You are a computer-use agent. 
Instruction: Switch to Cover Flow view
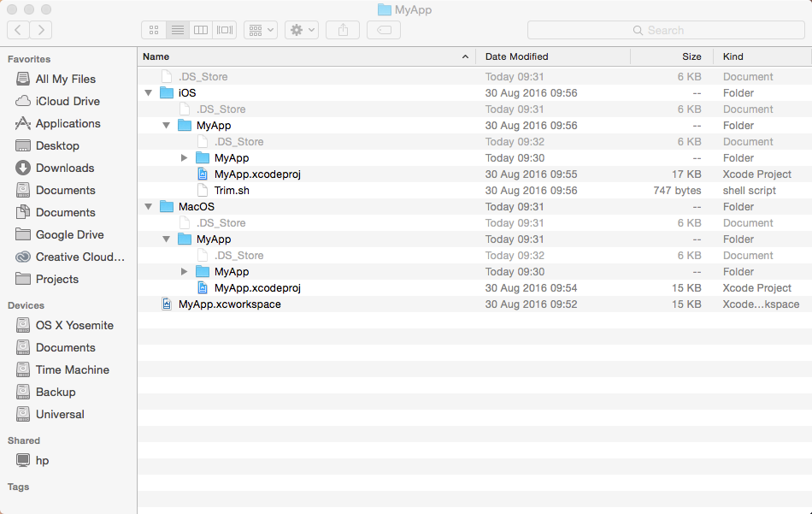225,30
